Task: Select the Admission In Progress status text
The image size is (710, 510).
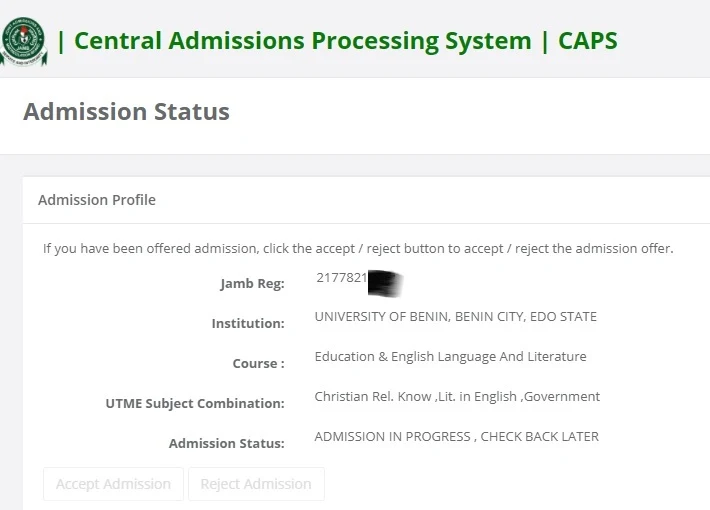Action: [456, 437]
